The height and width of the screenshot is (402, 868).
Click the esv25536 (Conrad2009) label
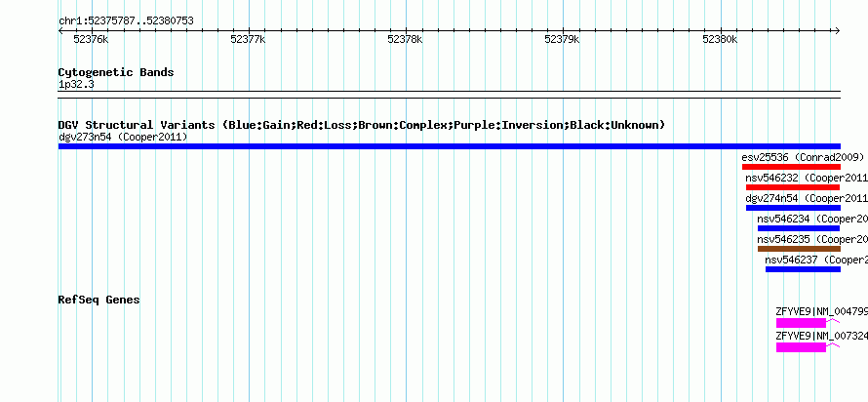(803, 157)
